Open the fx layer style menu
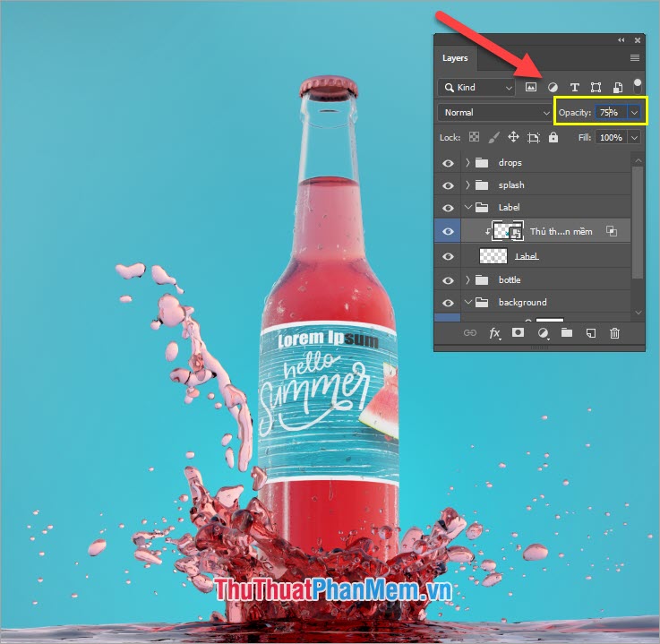The width and height of the screenshot is (660, 644). click(494, 333)
